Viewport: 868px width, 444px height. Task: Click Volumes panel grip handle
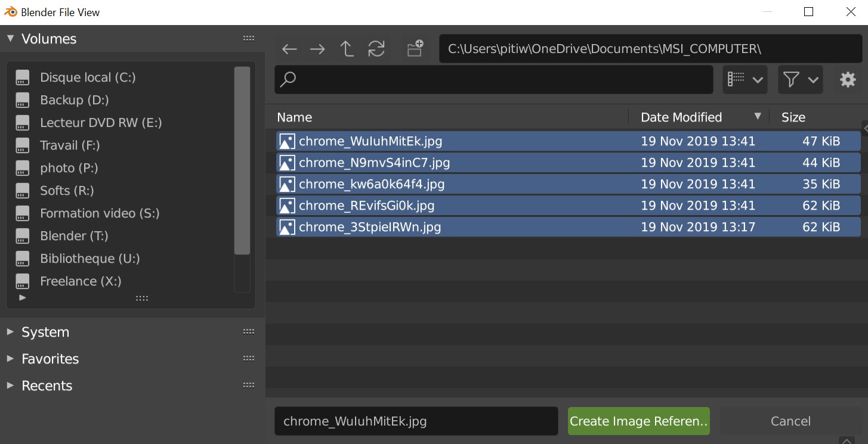click(x=249, y=39)
